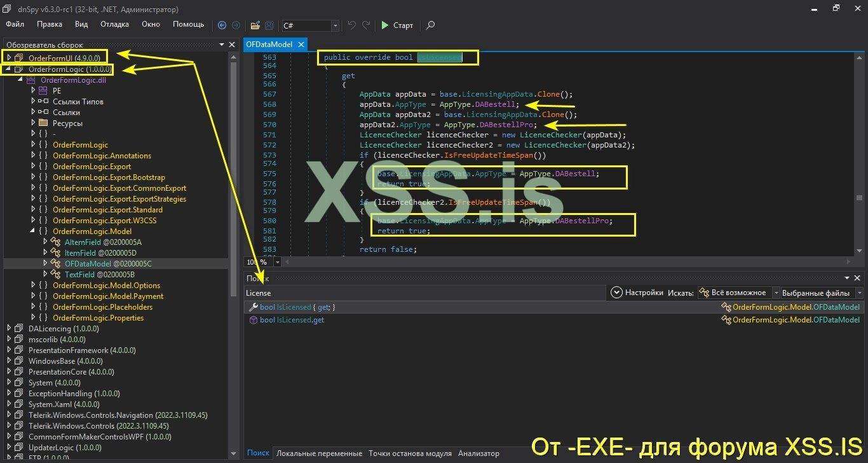Click the get accessor link on IsLicensed
The image size is (868, 463).
(x=322, y=307)
